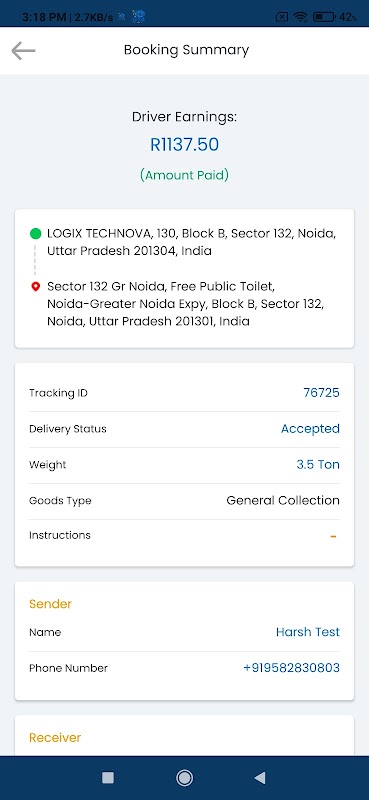Image resolution: width=369 pixels, height=800 pixels.
Task: Tap the red drop-off location pin
Action: point(35,287)
